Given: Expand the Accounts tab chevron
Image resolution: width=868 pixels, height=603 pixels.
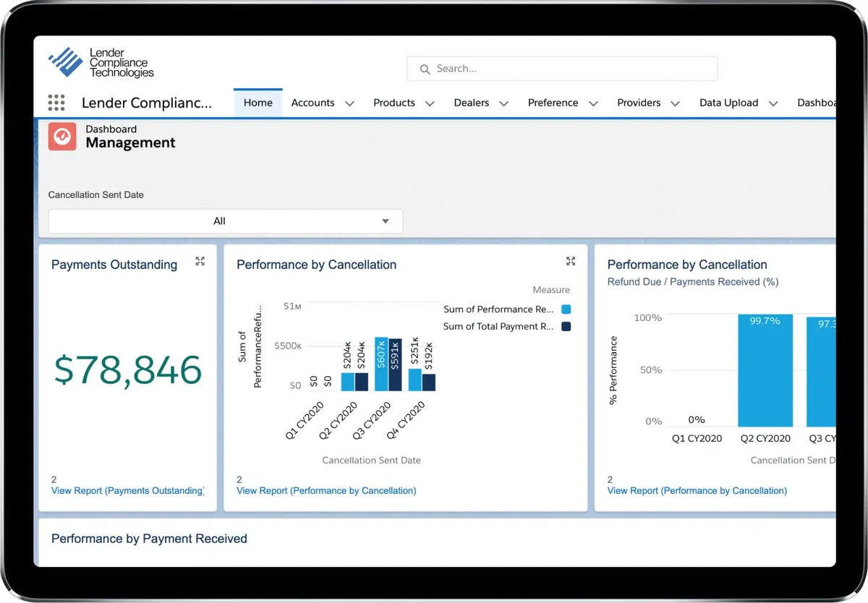Looking at the screenshot, I should point(350,103).
